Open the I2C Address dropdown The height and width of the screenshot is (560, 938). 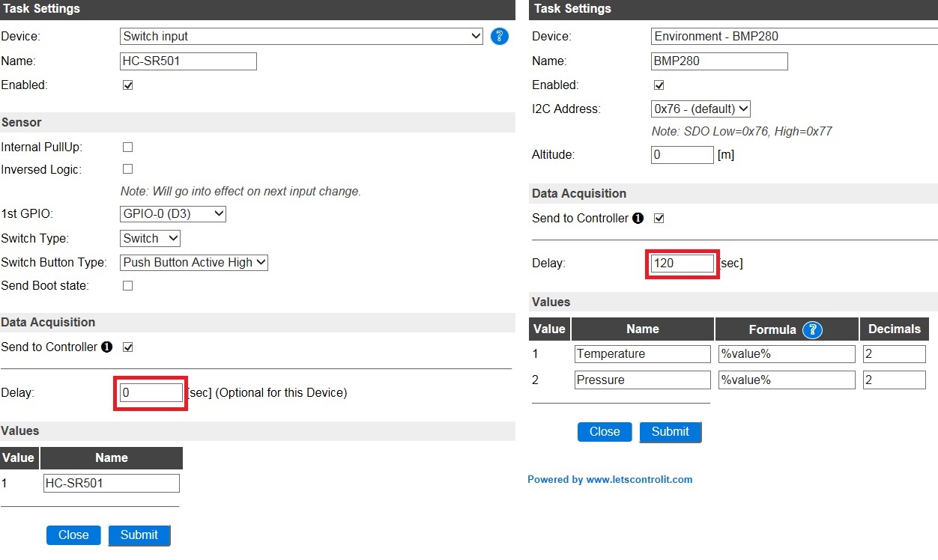coord(701,109)
